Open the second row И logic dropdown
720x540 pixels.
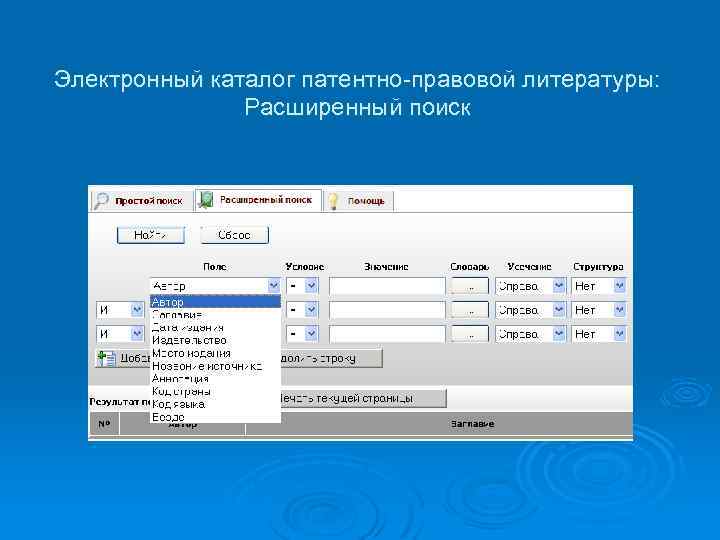[x=120, y=310]
